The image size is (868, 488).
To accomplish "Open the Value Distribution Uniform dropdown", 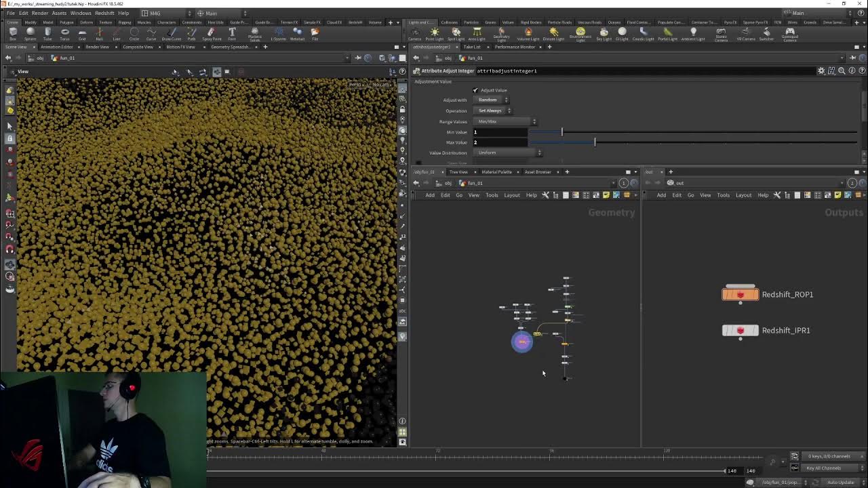I will coord(509,152).
